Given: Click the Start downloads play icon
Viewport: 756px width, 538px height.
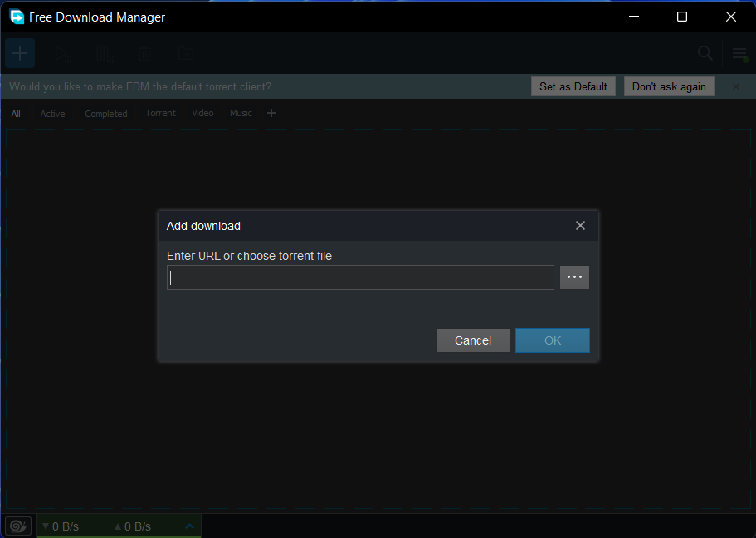Looking at the screenshot, I should (63, 54).
